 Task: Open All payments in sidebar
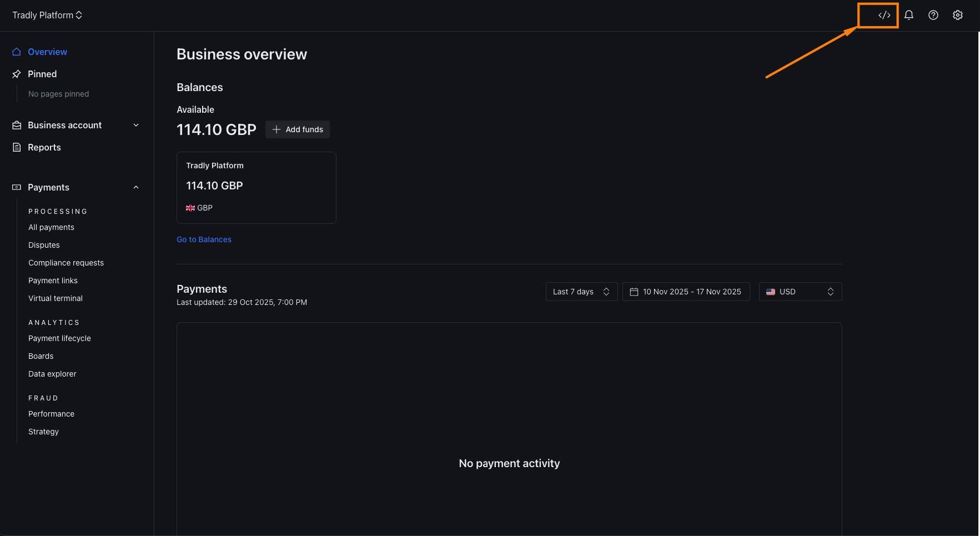[x=51, y=227]
